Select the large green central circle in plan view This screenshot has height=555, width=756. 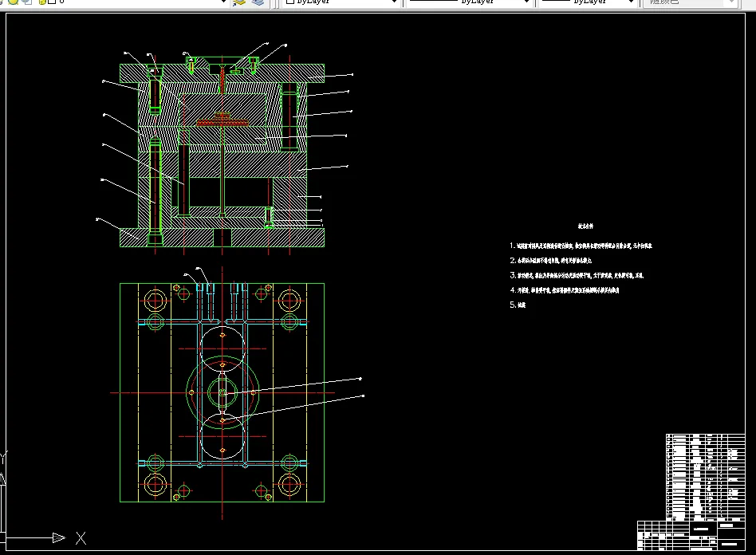[x=222, y=392]
